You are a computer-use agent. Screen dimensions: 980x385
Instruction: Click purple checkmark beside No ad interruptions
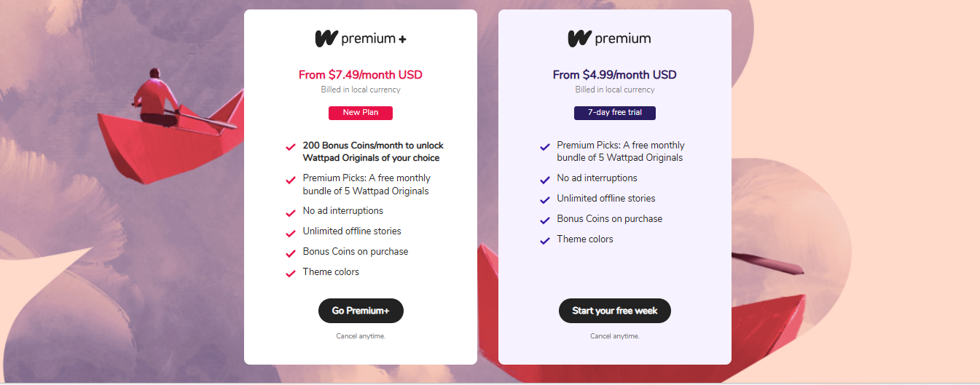coord(544,180)
